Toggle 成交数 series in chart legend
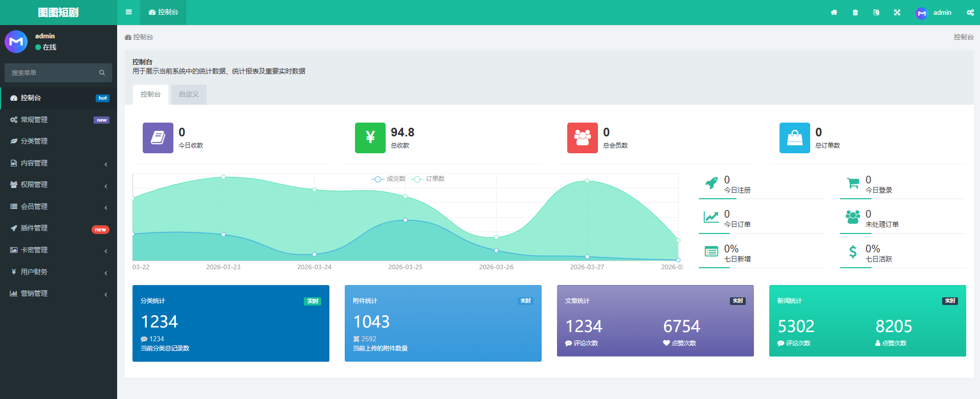Viewport: 980px width, 399px height. coord(389,179)
